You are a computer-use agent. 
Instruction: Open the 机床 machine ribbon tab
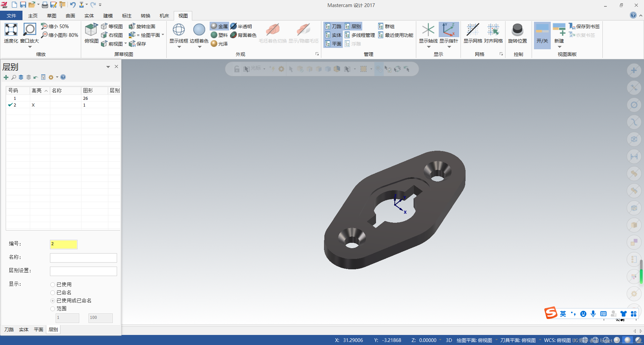[164, 16]
